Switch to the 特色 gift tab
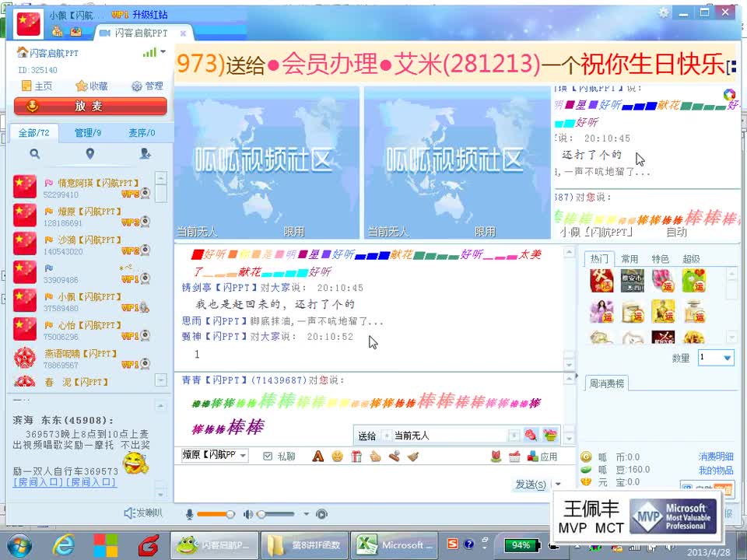 point(661,258)
